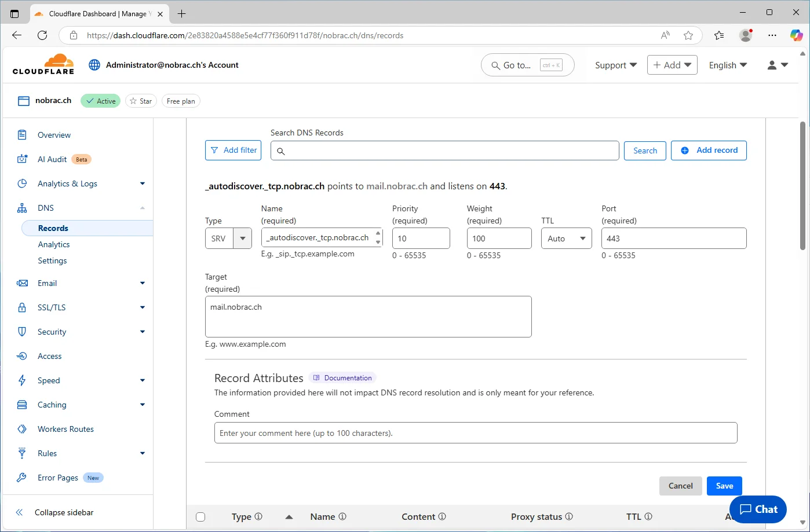Click the AI Audit robot icon
This screenshot has height=532, width=810.
22,159
